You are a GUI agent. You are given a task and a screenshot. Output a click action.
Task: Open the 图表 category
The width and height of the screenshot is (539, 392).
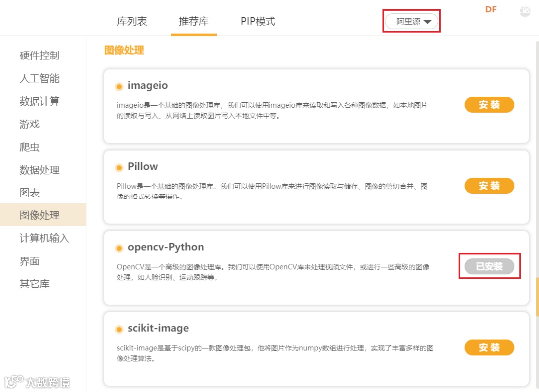(30, 193)
